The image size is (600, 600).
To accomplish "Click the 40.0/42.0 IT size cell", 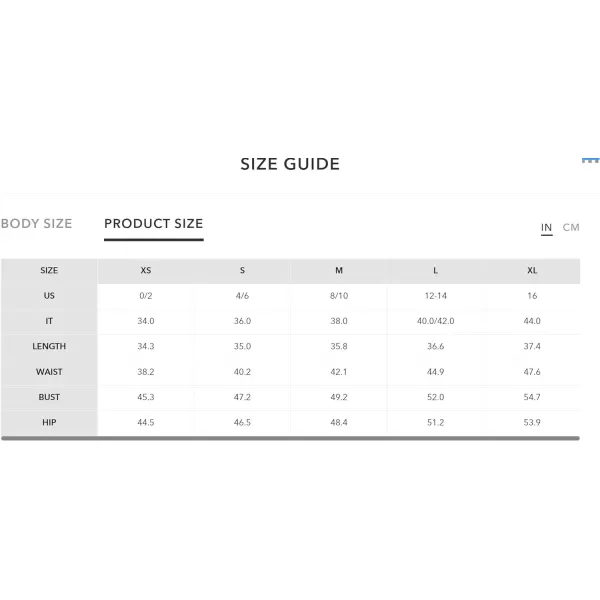I will coord(435,321).
